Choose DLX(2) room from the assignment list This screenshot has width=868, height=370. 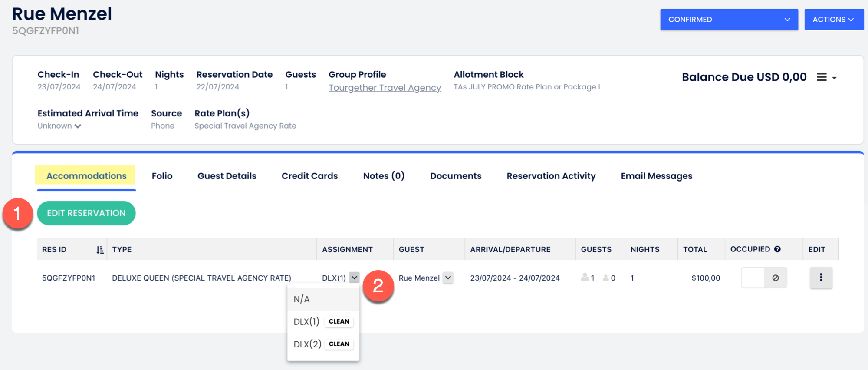(x=307, y=344)
